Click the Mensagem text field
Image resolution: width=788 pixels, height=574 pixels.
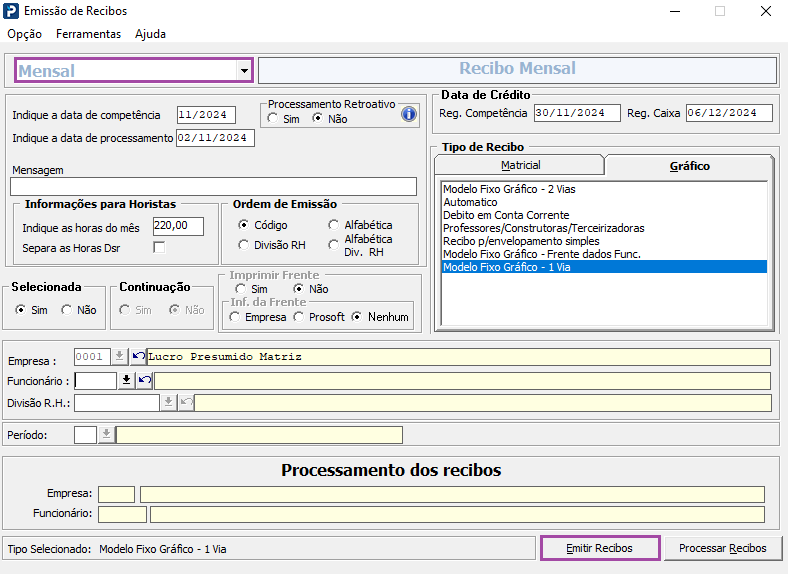coord(213,187)
